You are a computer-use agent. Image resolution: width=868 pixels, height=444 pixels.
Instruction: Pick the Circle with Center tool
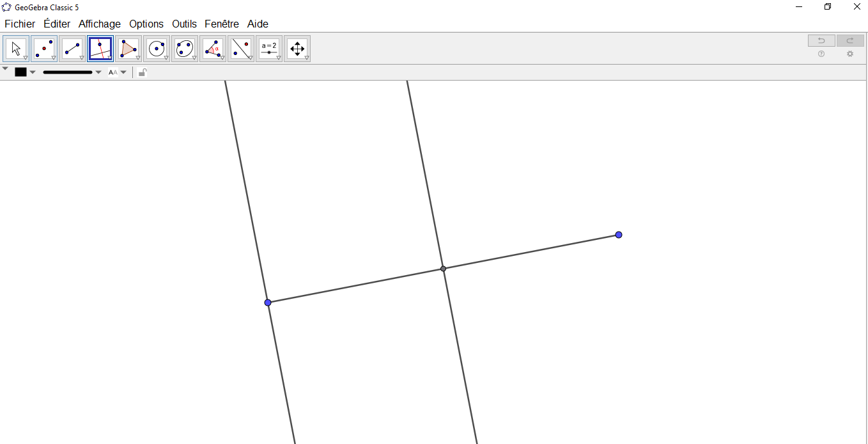pyautogui.click(x=157, y=49)
